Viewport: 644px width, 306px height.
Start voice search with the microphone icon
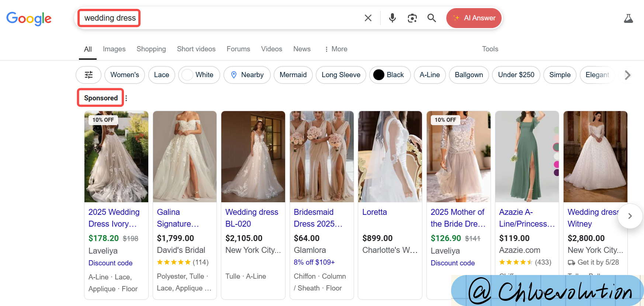392,18
